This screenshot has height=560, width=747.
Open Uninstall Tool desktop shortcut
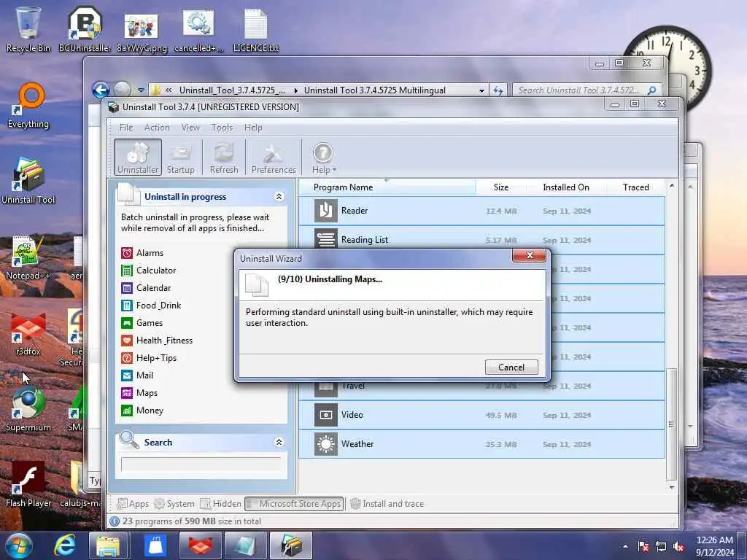click(28, 181)
